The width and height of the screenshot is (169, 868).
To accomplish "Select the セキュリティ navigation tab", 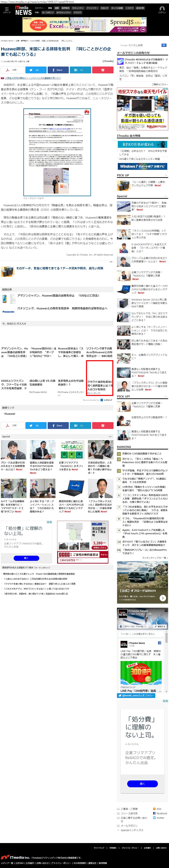I will click(78, 8).
